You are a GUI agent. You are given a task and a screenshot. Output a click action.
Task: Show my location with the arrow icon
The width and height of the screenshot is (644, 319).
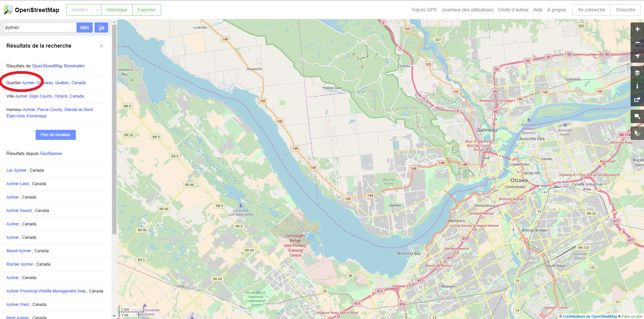[x=637, y=56]
